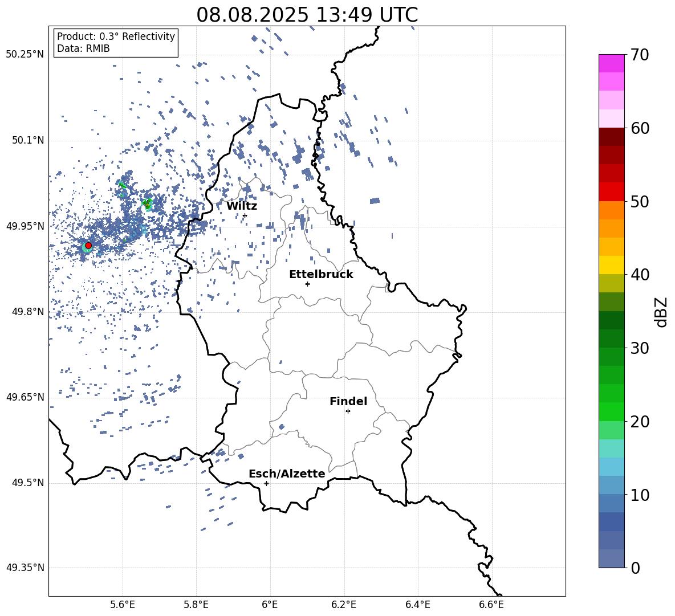This screenshot has height=616, width=675.
Task: Click the colorbar tick label 50
Action: point(640,202)
